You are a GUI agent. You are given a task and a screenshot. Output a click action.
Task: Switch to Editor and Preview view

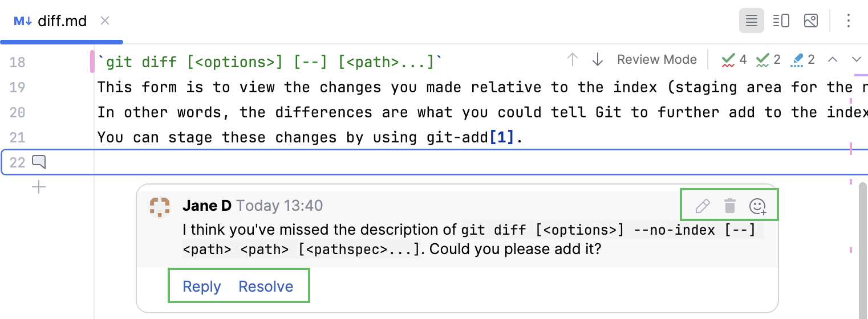coord(781,21)
